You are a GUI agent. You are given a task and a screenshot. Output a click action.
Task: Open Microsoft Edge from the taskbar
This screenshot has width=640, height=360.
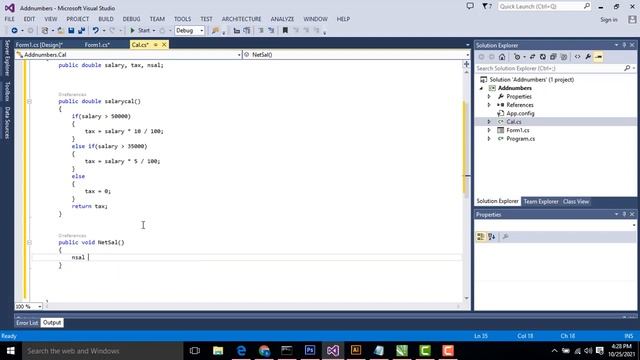pos(241,351)
